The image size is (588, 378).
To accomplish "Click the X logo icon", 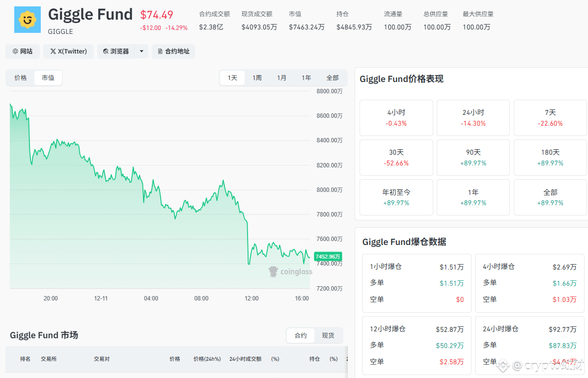I will click(53, 52).
